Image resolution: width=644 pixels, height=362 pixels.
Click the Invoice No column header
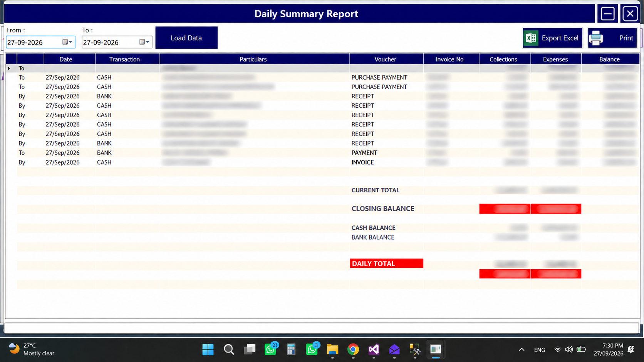[x=451, y=59]
